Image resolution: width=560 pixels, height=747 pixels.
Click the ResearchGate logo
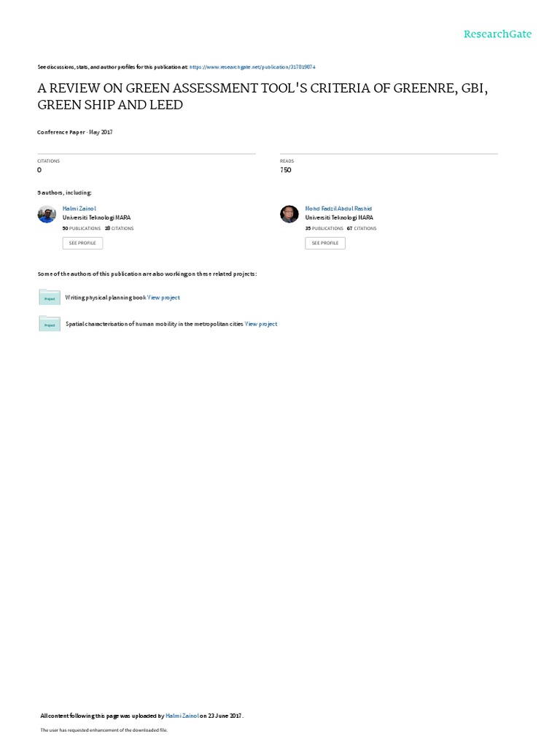[x=497, y=34]
